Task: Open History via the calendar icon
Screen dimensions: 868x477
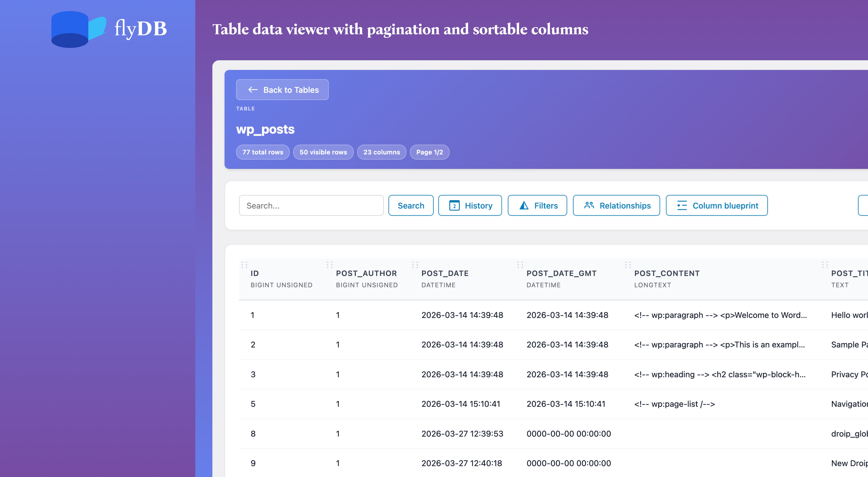Action: pyautogui.click(x=454, y=205)
